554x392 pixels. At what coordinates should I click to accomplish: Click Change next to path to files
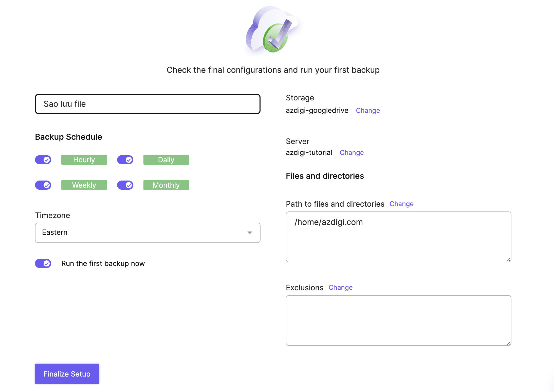401,204
